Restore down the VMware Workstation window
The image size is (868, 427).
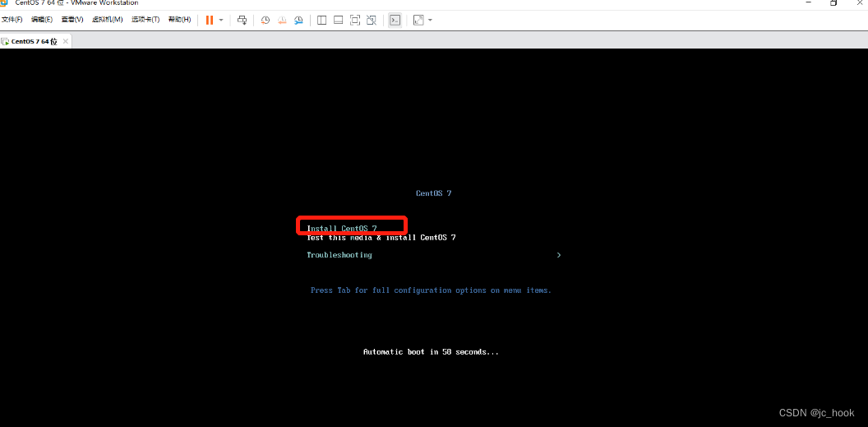pos(833,2)
